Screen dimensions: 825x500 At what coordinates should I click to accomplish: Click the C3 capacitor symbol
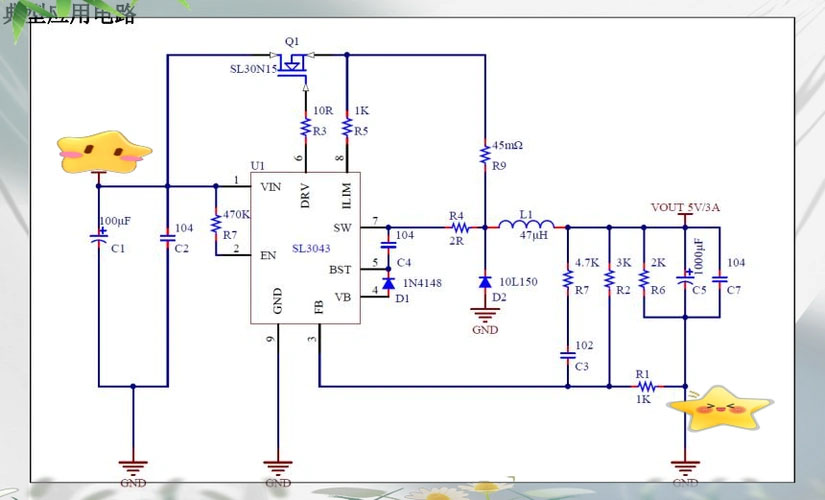point(568,356)
